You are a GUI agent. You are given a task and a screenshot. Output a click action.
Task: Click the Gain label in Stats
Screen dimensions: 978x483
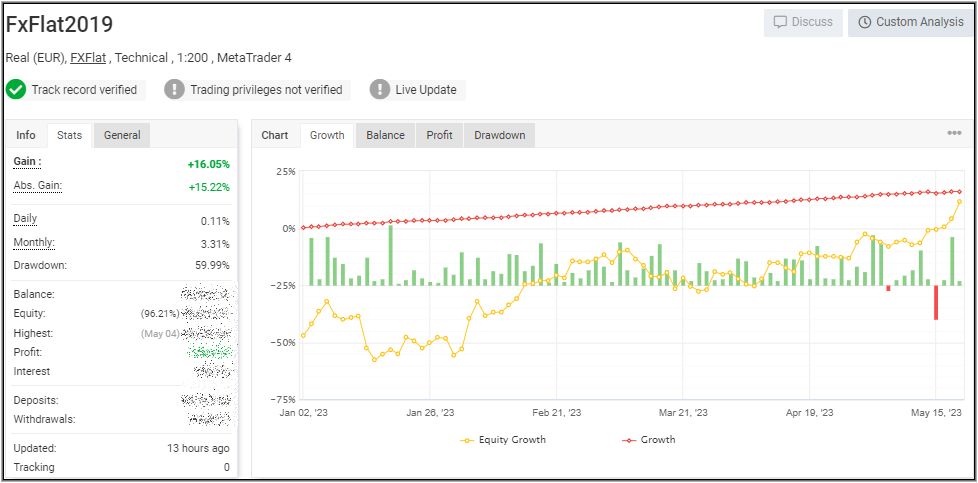[28, 162]
